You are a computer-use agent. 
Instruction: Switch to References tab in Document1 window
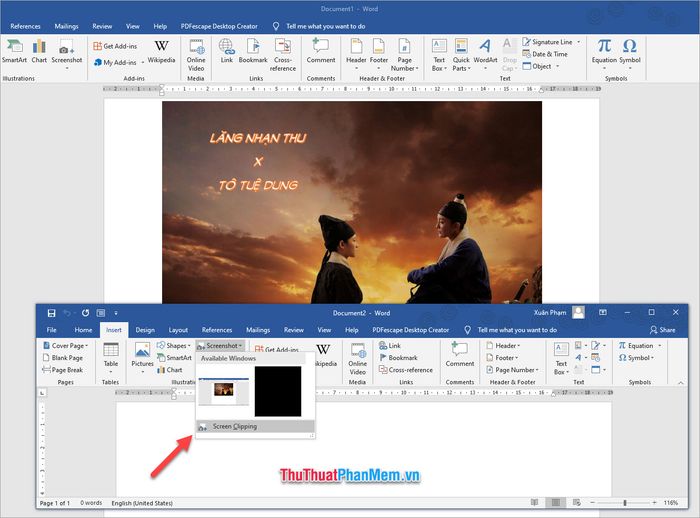(25, 26)
